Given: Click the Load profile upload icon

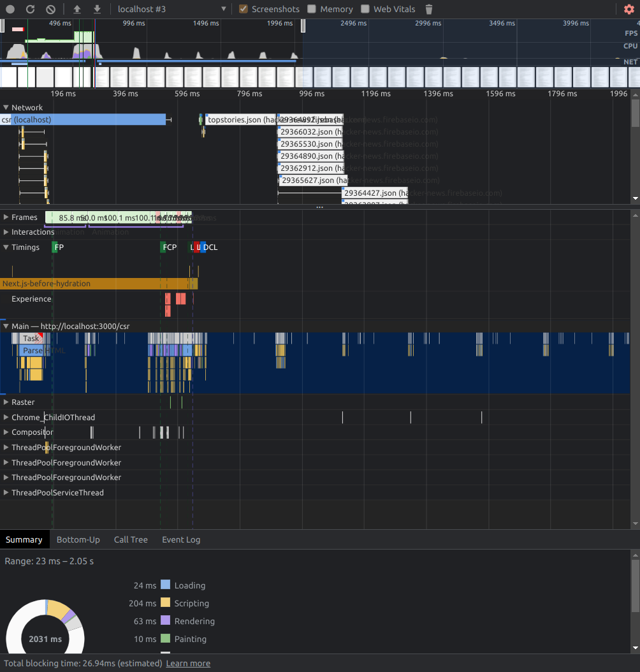Looking at the screenshot, I should (77, 9).
